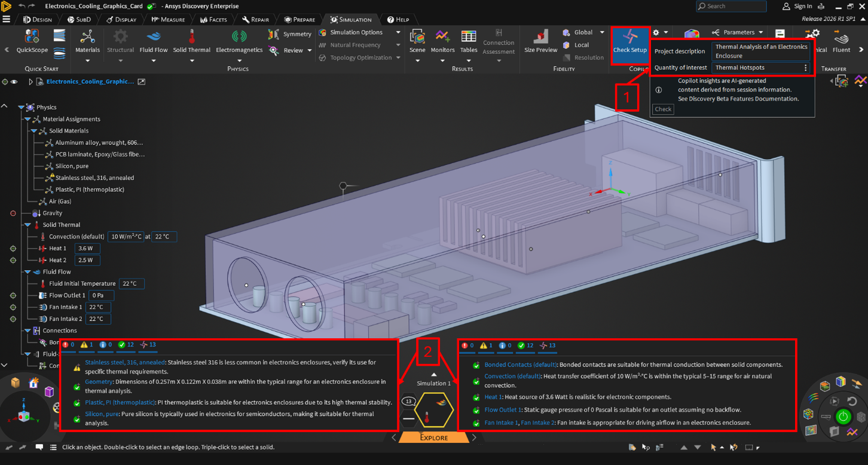Toggle the status circle beside Fan Intake 2

click(13, 319)
